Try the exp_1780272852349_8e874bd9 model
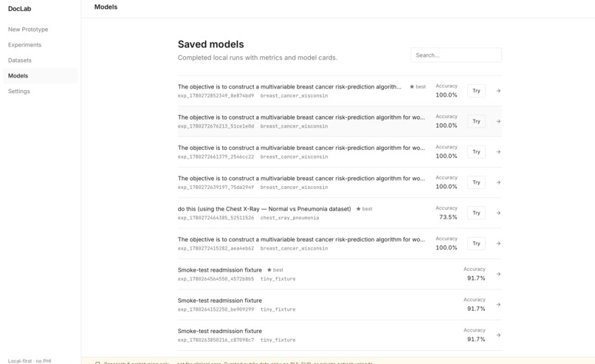595x364 pixels. [x=476, y=91]
